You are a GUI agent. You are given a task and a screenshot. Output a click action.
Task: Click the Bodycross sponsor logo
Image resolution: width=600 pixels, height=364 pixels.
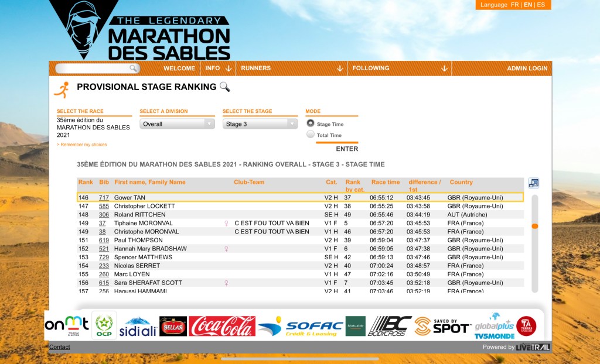pos(390,326)
